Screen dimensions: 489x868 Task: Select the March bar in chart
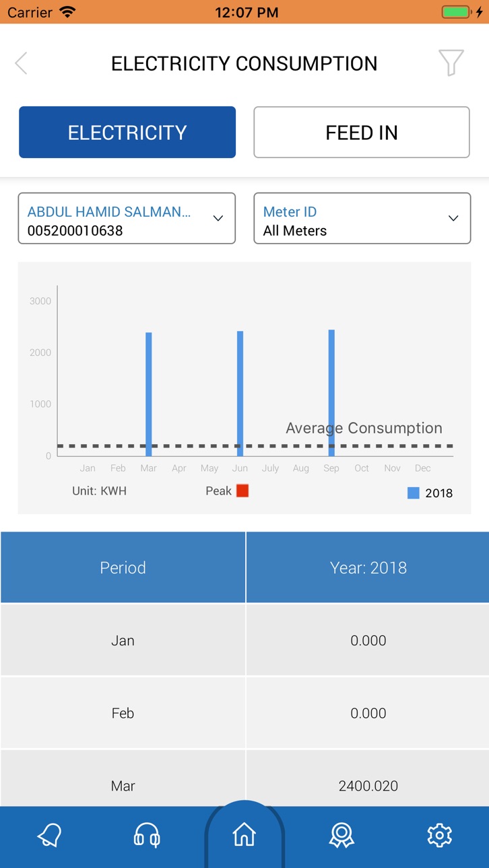(x=148, y=394)
